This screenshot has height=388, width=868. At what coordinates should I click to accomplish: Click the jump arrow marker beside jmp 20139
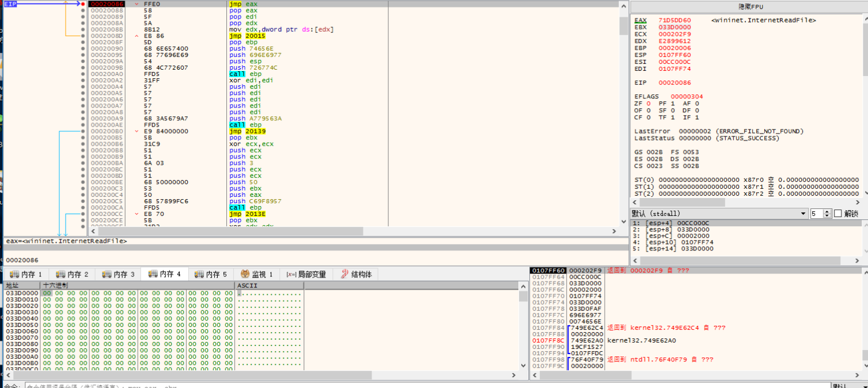(137, 131)
